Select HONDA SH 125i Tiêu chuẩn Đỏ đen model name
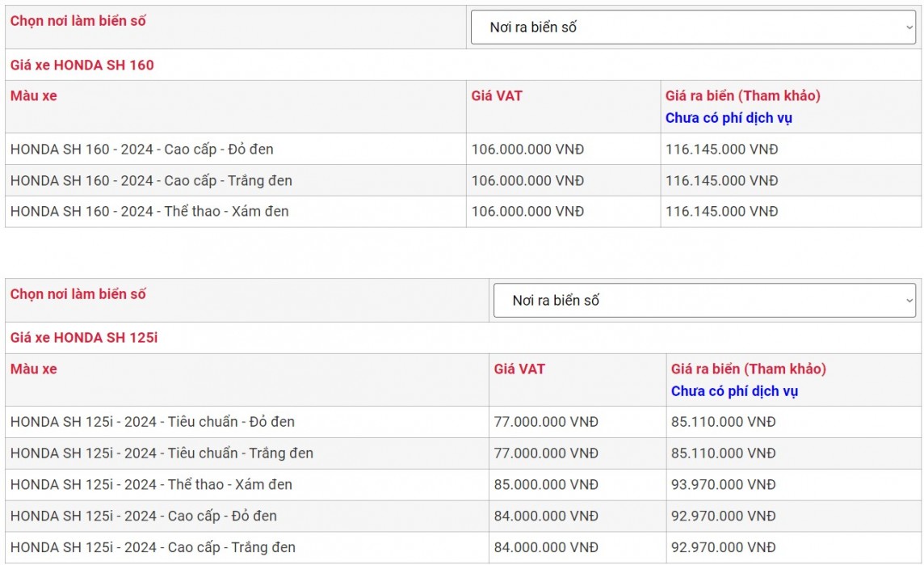 coord(153,422)
